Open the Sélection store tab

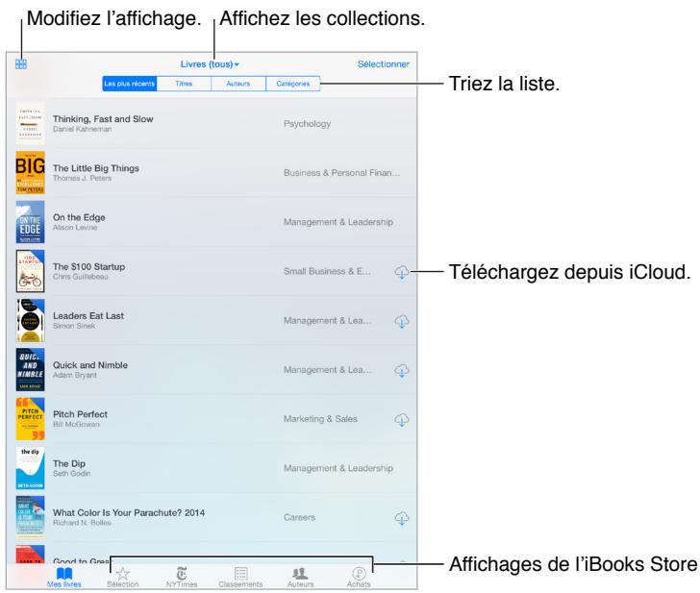(123, 577)
